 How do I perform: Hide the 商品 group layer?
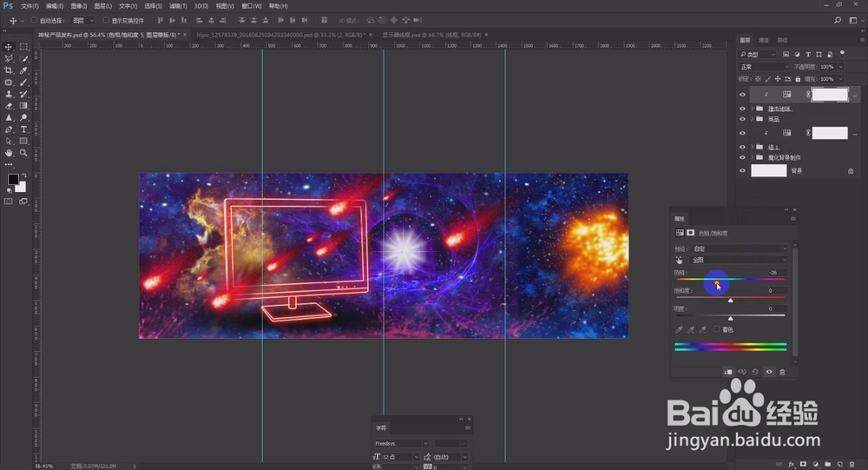742,119
